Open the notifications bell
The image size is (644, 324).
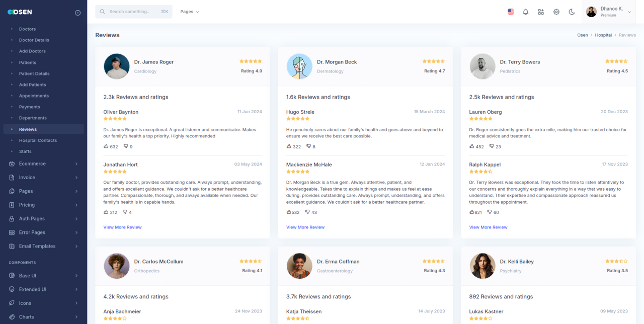(x=526, y=12)
